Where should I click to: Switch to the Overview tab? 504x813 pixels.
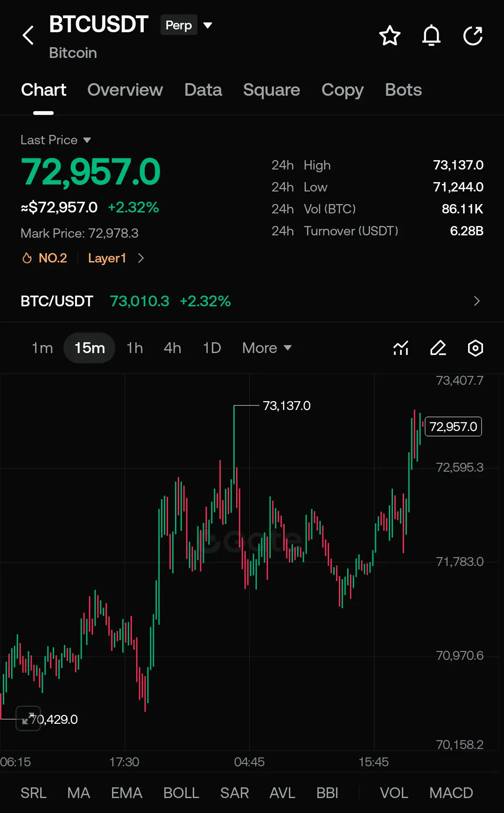tap(125, 90)
